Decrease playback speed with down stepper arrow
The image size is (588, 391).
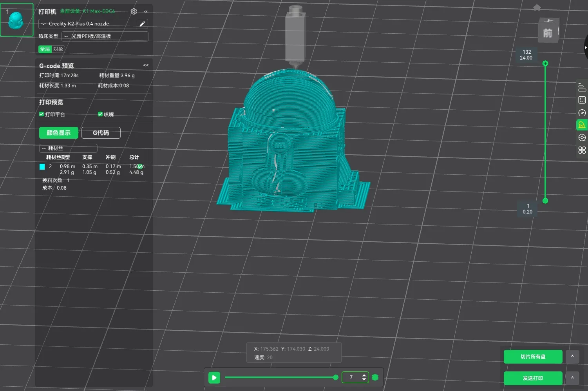[x=364, y=380]
